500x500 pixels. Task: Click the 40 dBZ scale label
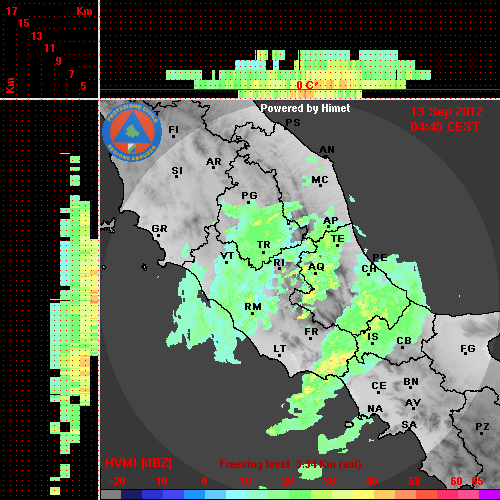click(371, 481)
